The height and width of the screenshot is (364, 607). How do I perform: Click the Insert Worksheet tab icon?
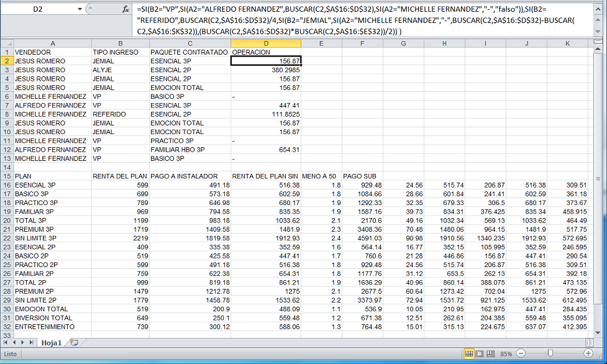coord(74,343)
